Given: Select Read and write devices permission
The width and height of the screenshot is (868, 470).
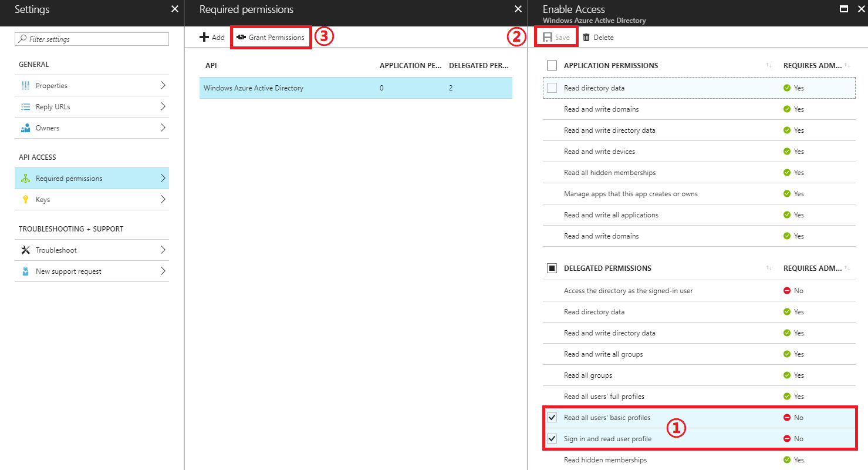Looking at the screenshot, I should click(699, 152).
